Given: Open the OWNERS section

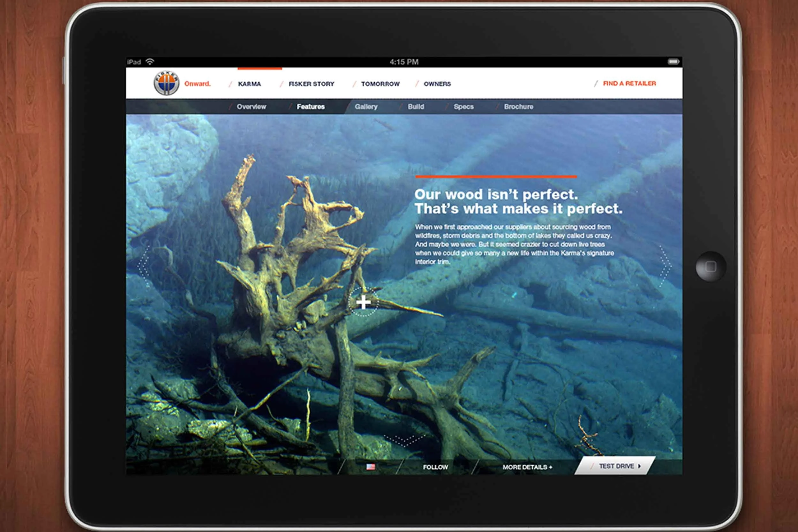Looking at the screenshot, I should [437, 84].
